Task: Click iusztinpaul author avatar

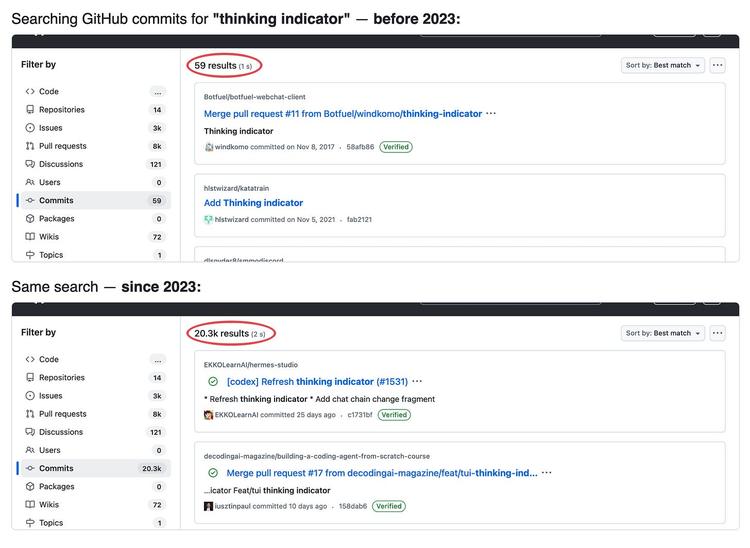Action: click(x=209, y=506)
